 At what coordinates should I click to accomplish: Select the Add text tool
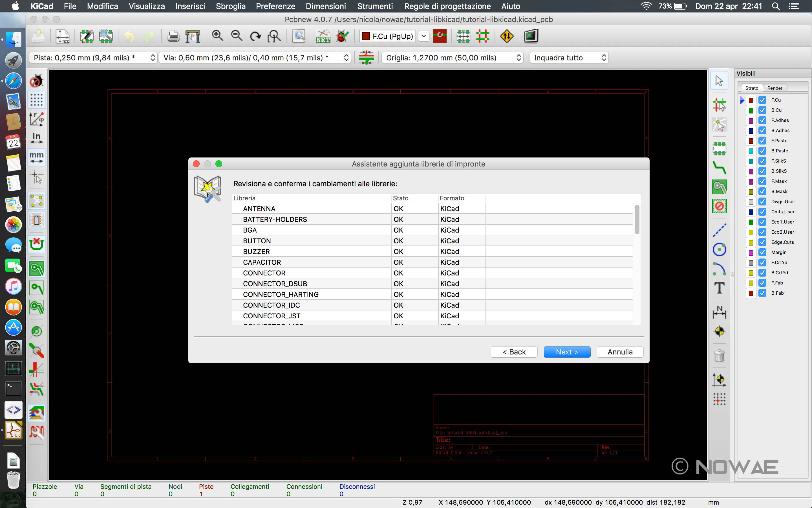coord(719,288)
